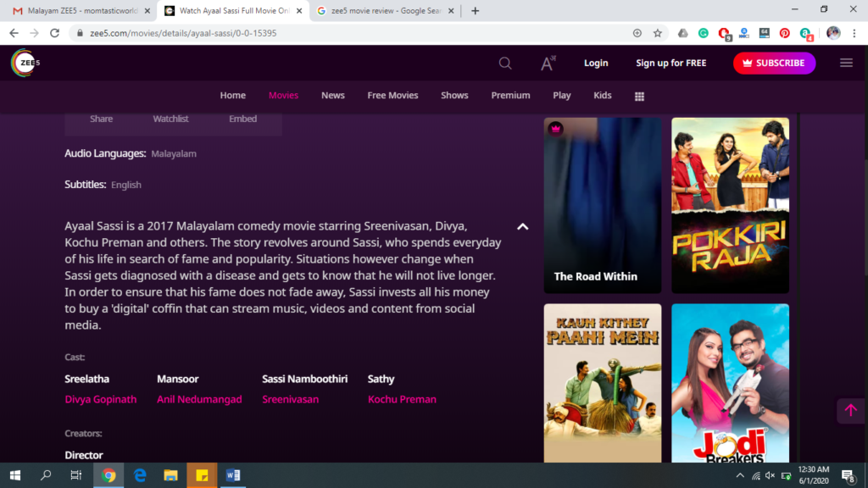Click the Embed button
The height and width of the screenshot is (488, 868).
point(243,119)
